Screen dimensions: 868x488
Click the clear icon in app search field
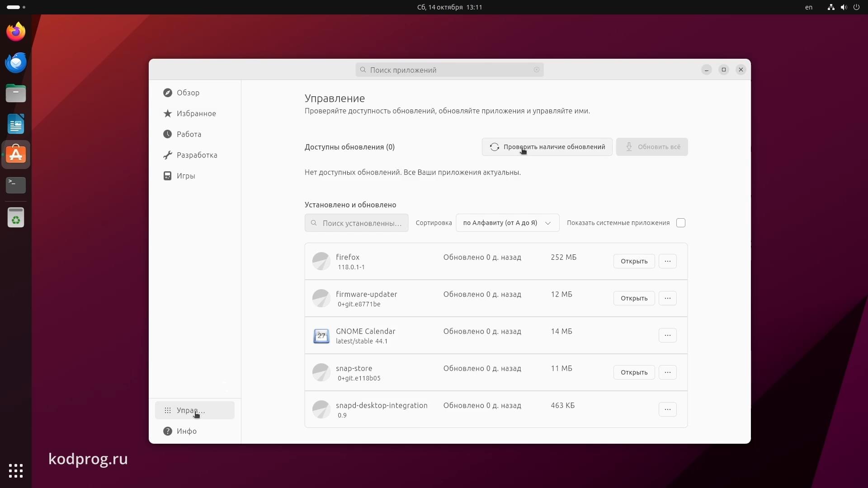[537, 70]
